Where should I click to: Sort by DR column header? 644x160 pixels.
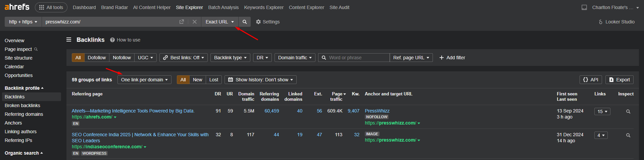coord(218,94)
